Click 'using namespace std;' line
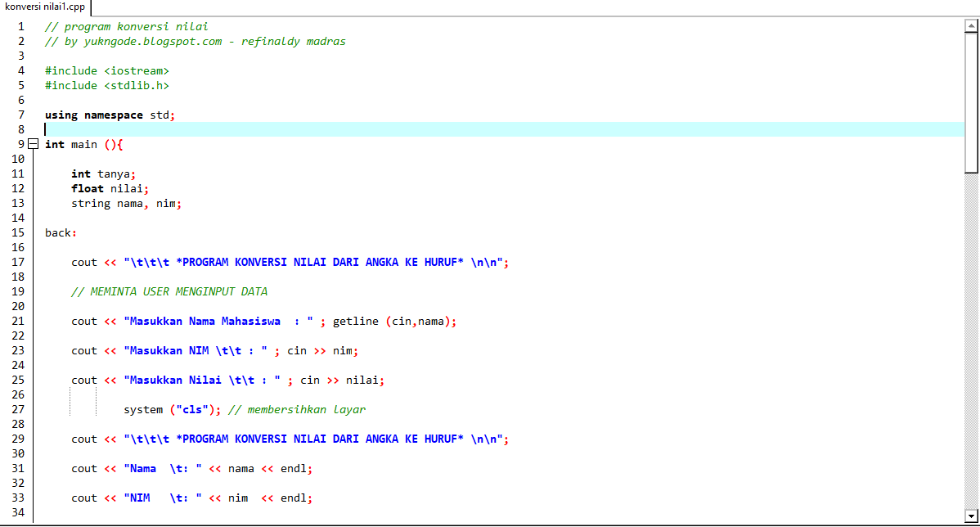 pos(110,115)
